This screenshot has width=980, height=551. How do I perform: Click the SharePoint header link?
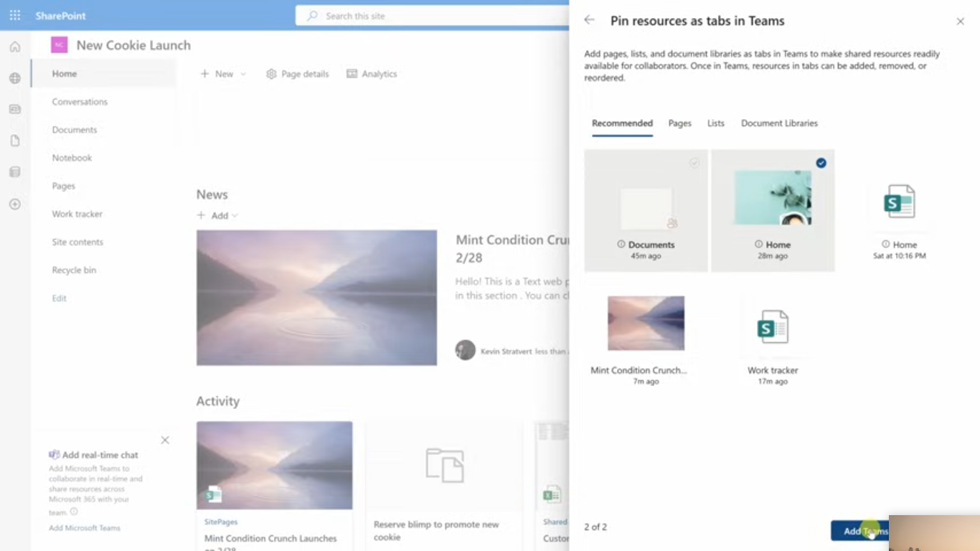(60, 16)
